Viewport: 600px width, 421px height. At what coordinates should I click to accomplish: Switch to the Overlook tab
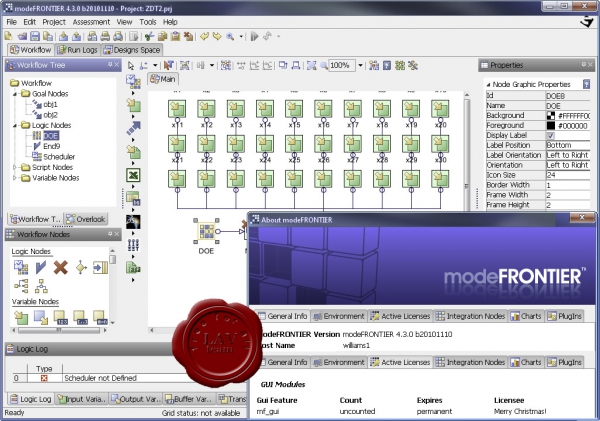86,219
